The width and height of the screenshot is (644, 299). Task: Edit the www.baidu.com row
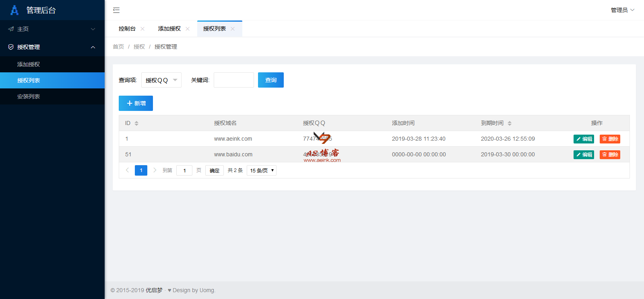(x=584, y=155)
